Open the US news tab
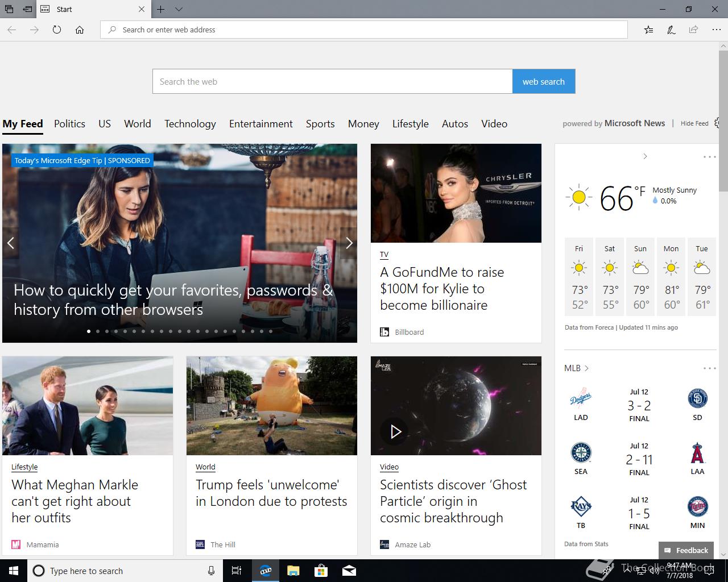This screenshot has width=728, height=582. pyautogui.click(x=105, y=124)
